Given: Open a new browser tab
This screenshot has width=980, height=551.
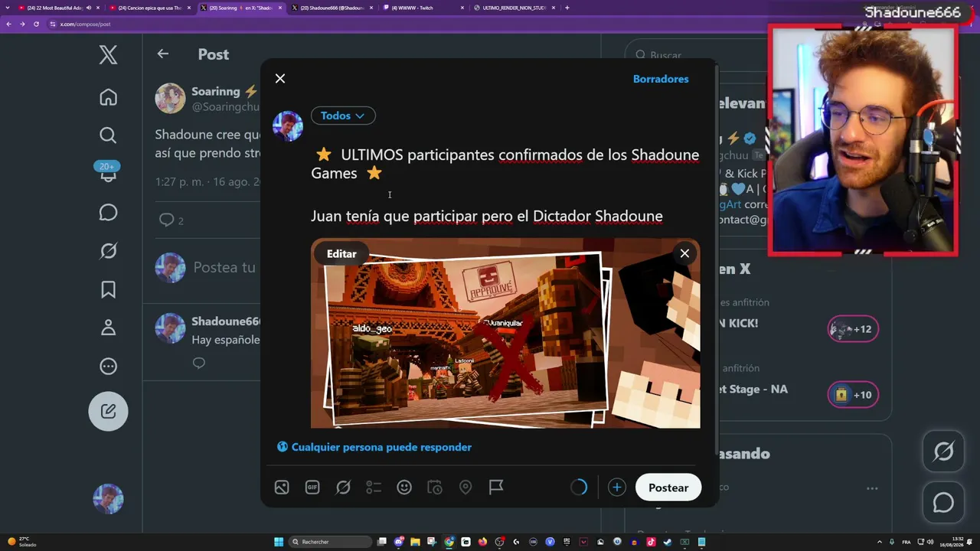Looking at the screenshot, I should tap(567, 8).
